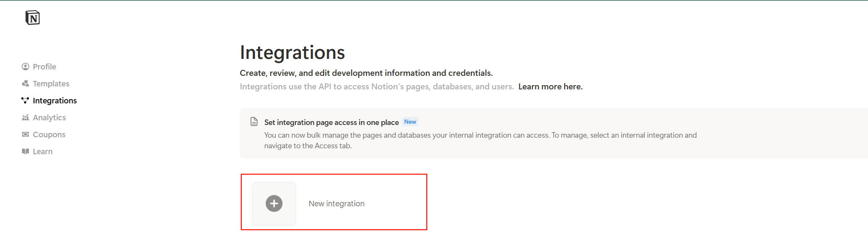This screenshot has width=868, height=244.
Task: Click the 'New' badge in the banner
Action: tap(410, 122)
